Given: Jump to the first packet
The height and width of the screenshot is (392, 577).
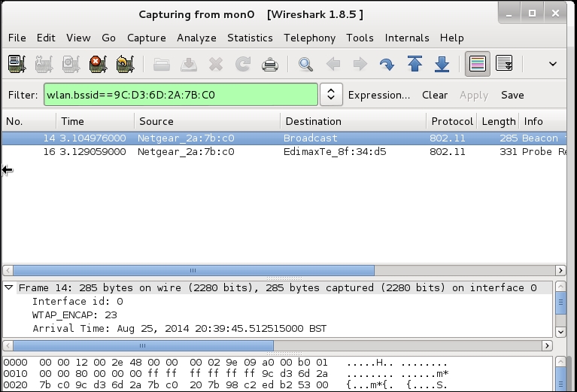Looking at the screenshot, I should pos(415,64).
